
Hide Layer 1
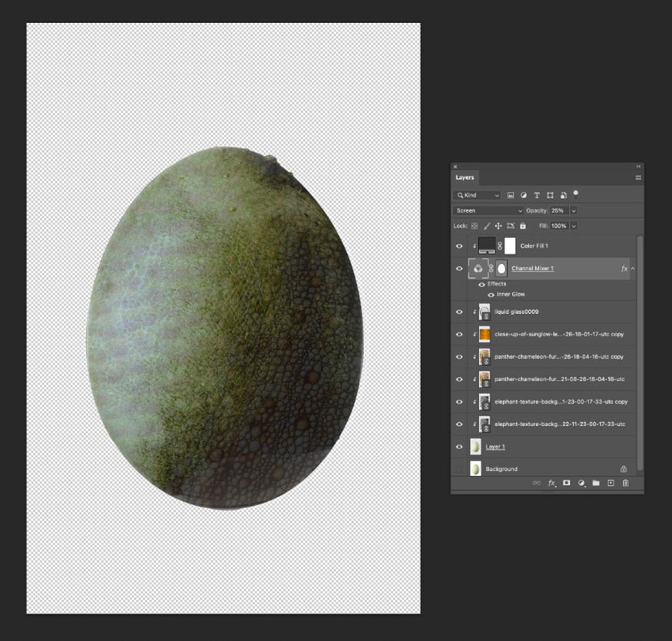(x=459, y=447)
